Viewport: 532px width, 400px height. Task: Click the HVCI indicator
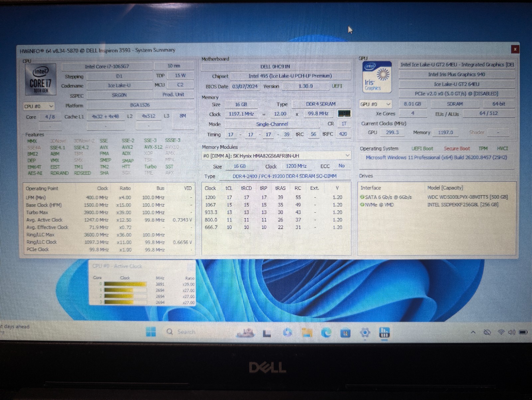pos(502,149)
